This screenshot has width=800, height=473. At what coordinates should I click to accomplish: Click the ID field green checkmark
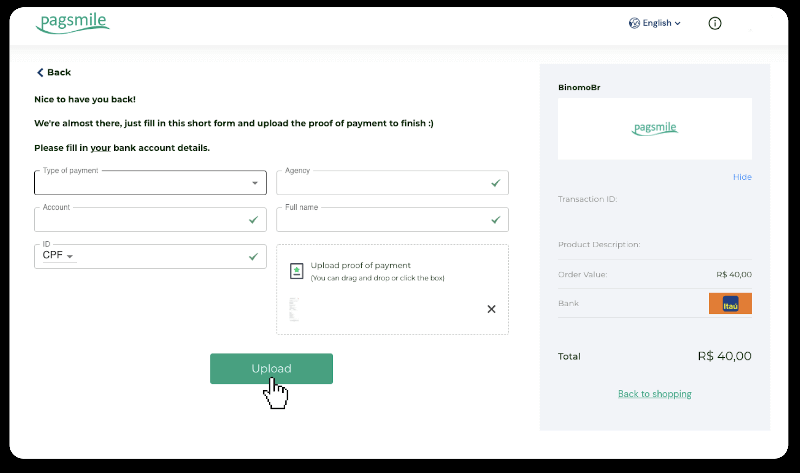click(x=253, y=256)
